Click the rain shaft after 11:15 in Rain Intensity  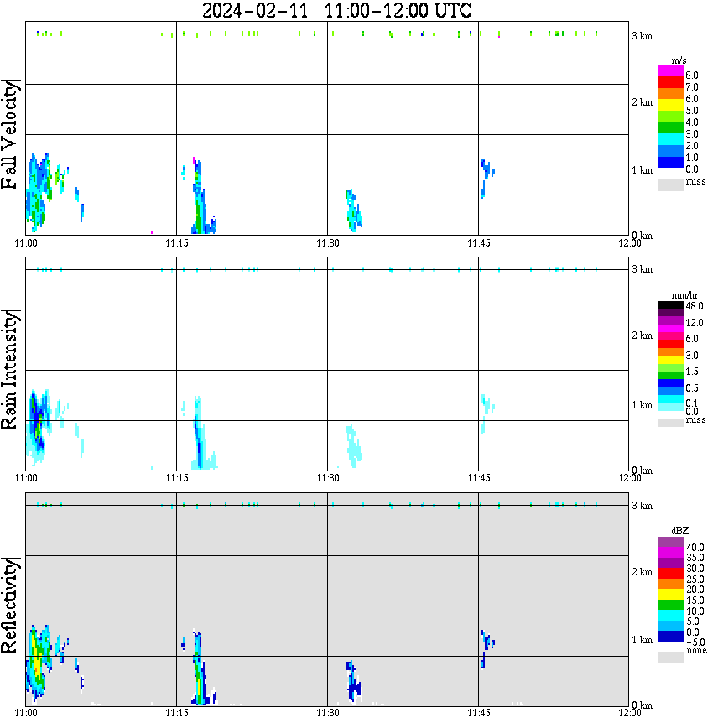pos(199,434)
